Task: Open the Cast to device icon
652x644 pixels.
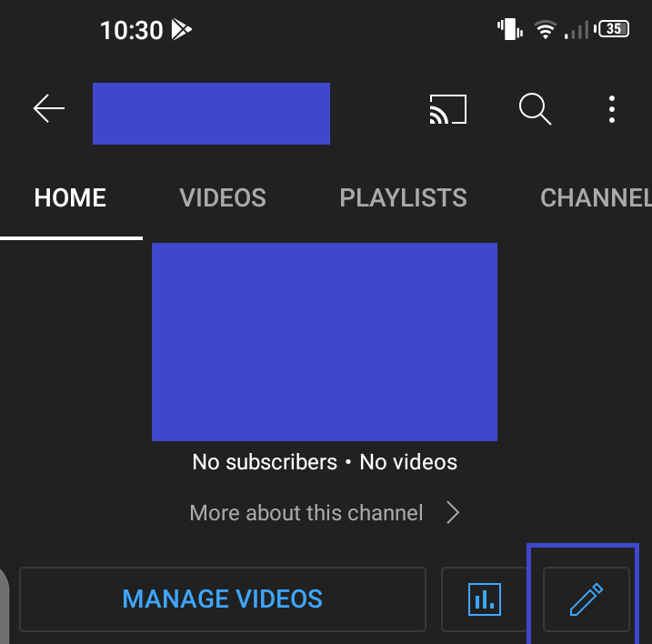Action: click(x=447, y=109)
